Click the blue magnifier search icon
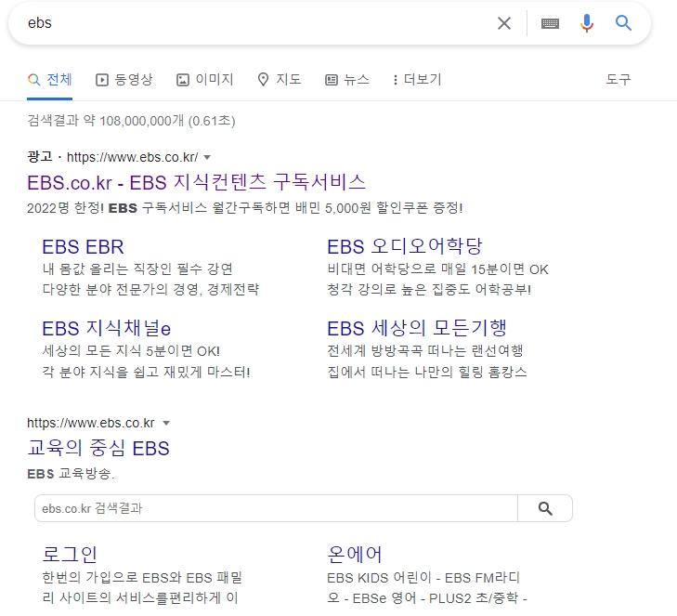The image size is (677, 616). (x=623, y=23)
